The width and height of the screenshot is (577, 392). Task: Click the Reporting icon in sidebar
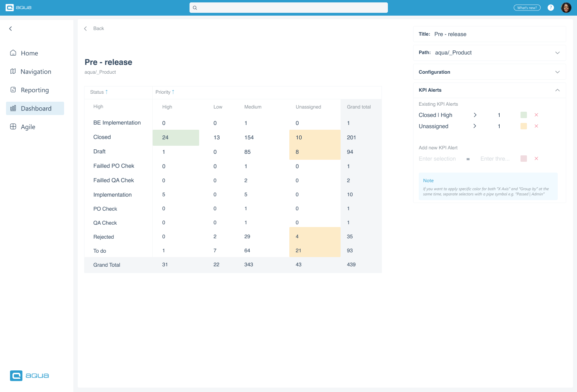pyautogui.click(x=13, y=90)
